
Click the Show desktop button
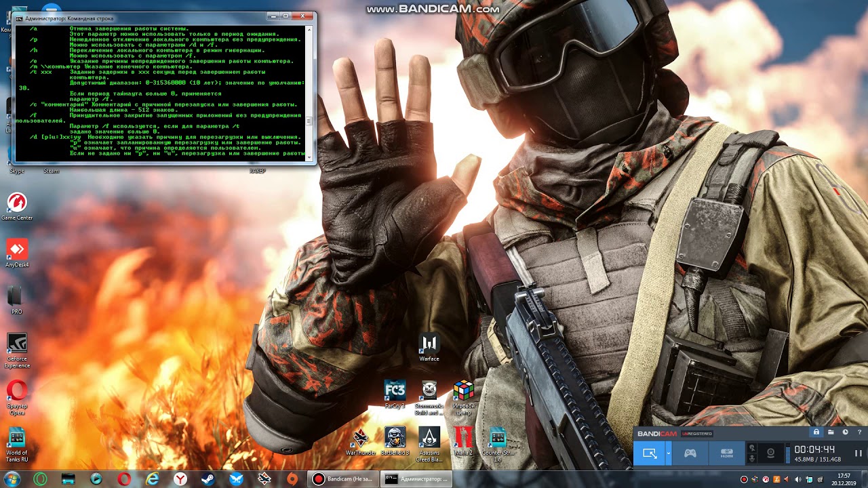click(x=864, y=479)
